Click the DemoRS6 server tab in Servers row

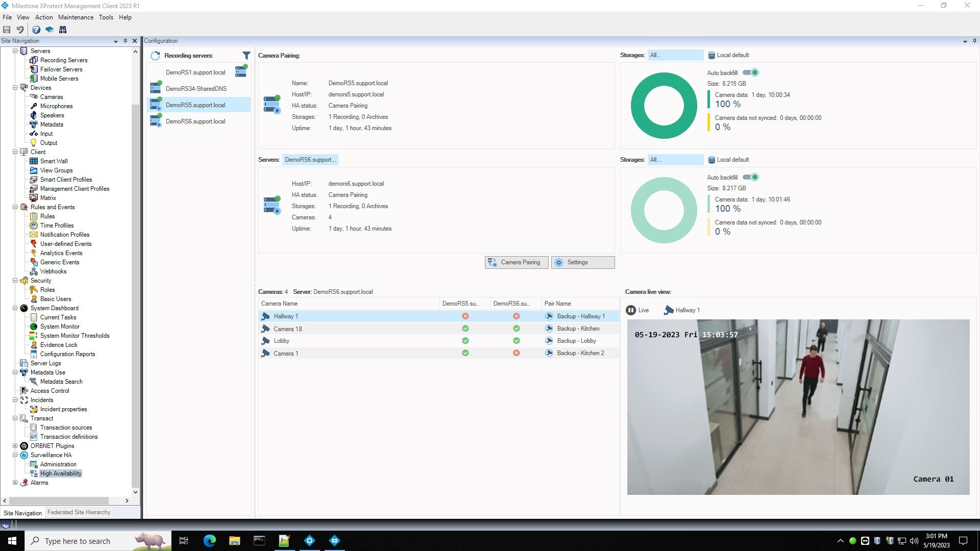(x=310, y=160)
